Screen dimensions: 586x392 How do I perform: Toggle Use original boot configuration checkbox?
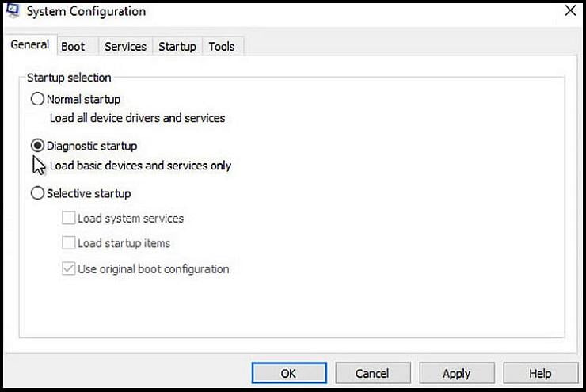point(68,268)
